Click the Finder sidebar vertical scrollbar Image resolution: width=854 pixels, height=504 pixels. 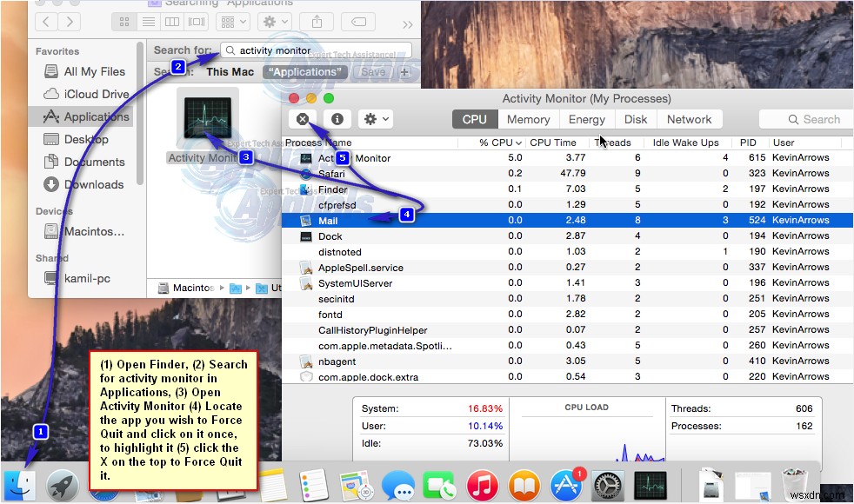pyautogui.click(x=140, y=113)
